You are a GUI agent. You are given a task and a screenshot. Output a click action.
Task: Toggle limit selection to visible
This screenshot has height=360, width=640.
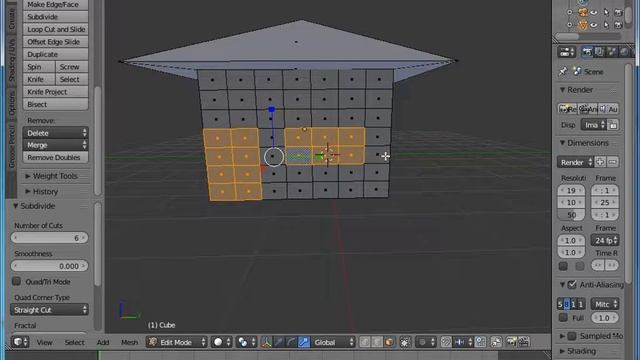(x=405, y=342)
